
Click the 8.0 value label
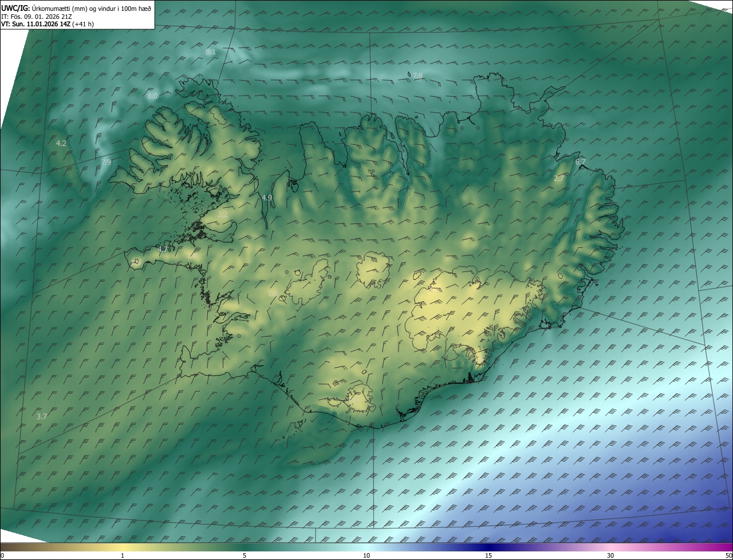pyautogui.click(x=152, y=96)
